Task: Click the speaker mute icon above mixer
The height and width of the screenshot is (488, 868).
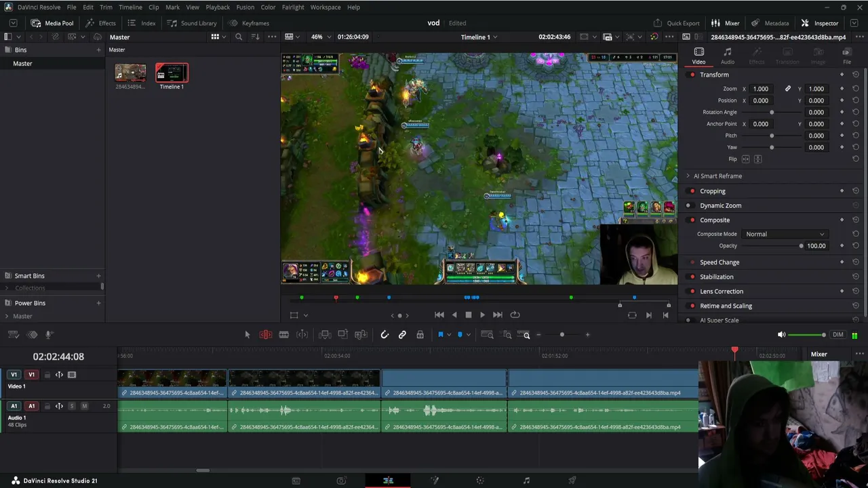Action: pos(781,335)
